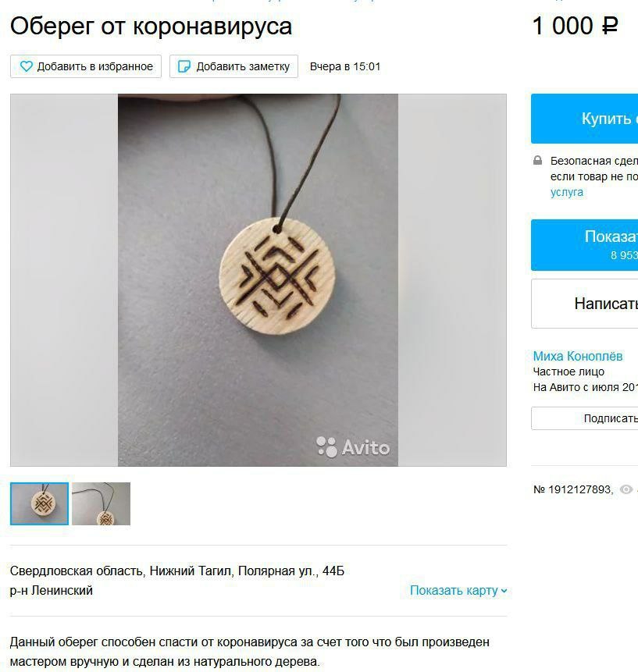Select the first amulet thumbnail
638x672 pixels.
[x=40, y=503]
